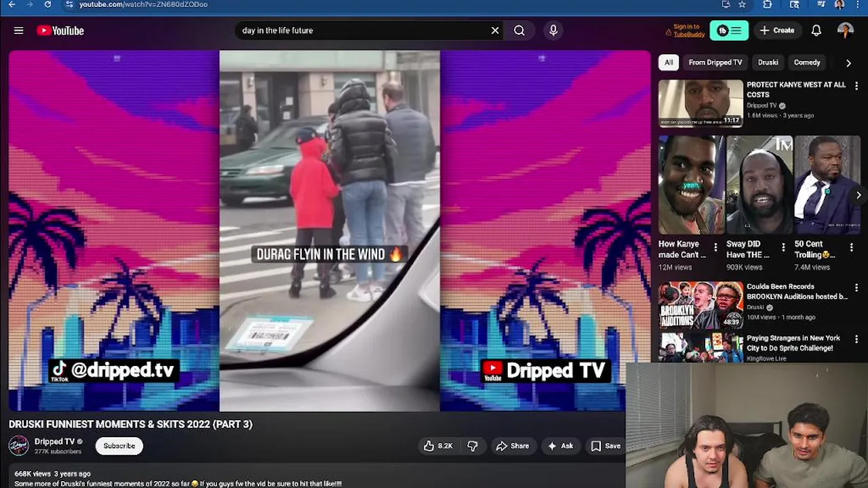Viewport: 868px width, 488px height.
Task: Open the TubeBuddy menu button
Action: (x=729, y=30)
